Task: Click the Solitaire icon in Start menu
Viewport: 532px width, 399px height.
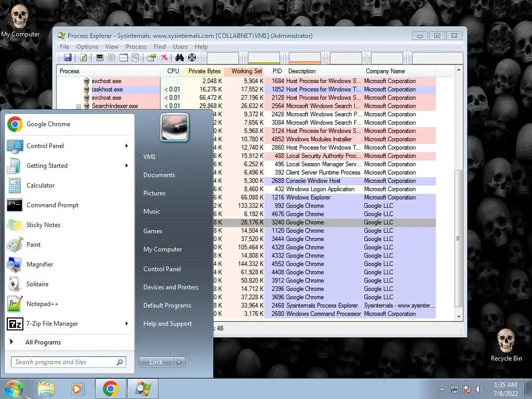Action: click(15, 284)
